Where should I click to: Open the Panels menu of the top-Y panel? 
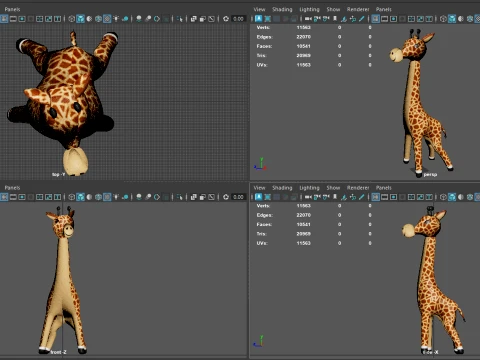tap(12, 9)
